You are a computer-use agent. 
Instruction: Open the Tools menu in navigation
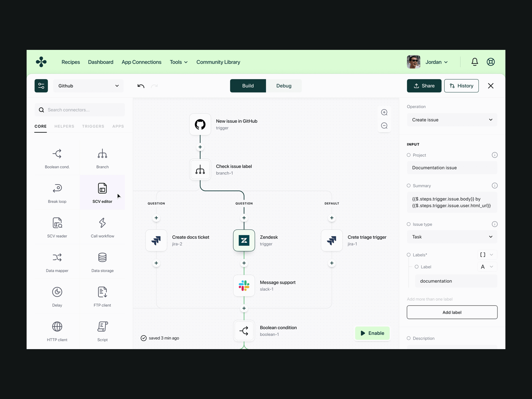[179, 62]
